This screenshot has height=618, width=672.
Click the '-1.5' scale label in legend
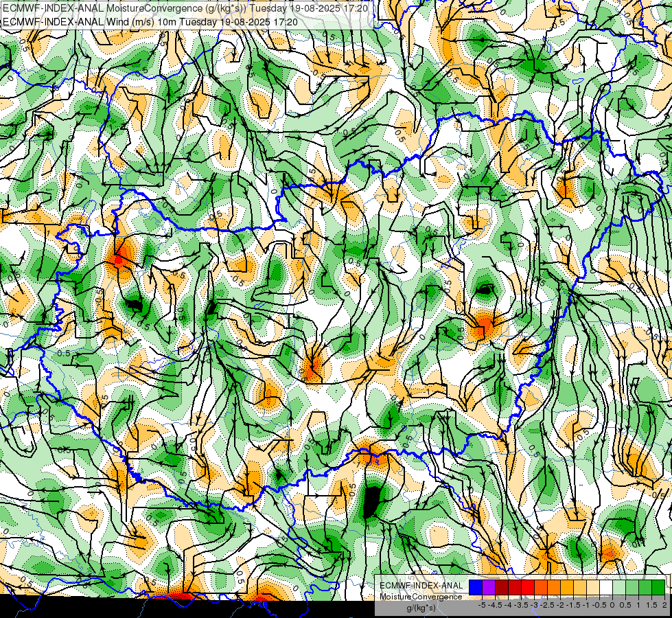(x=573, y=605)
